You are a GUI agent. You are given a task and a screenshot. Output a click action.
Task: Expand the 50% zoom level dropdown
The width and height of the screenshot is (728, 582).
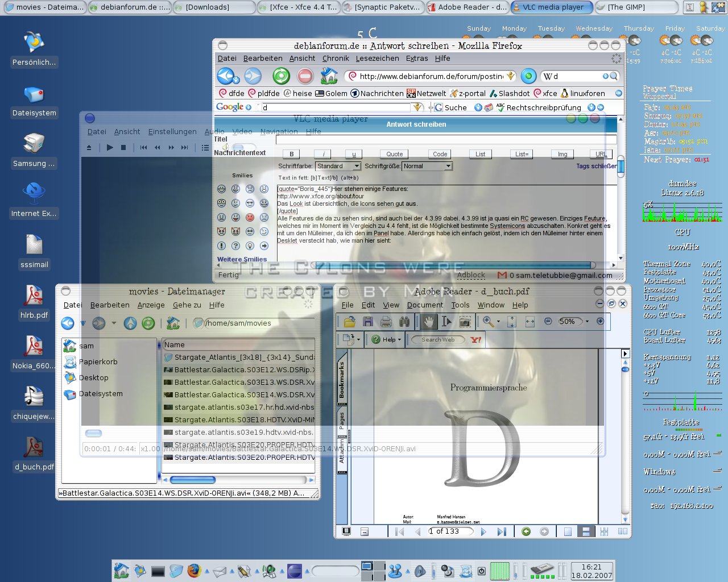587,321
